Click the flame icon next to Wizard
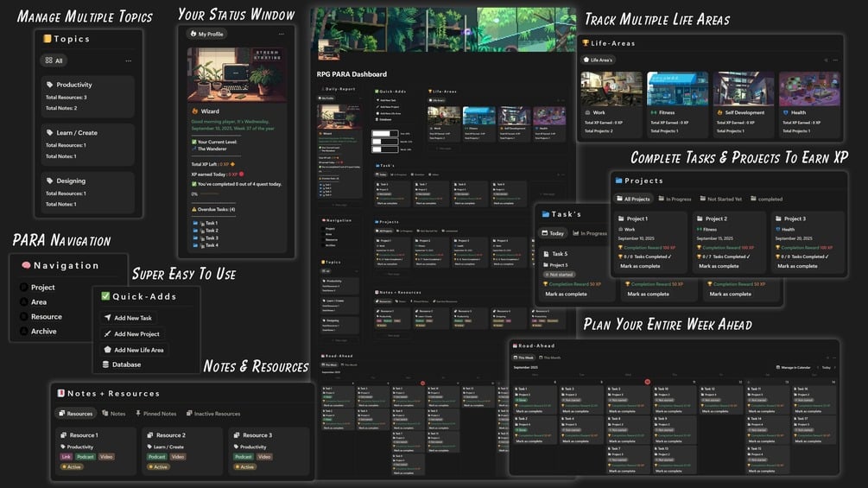The image size is (868, 488). (x=195, y=111)
